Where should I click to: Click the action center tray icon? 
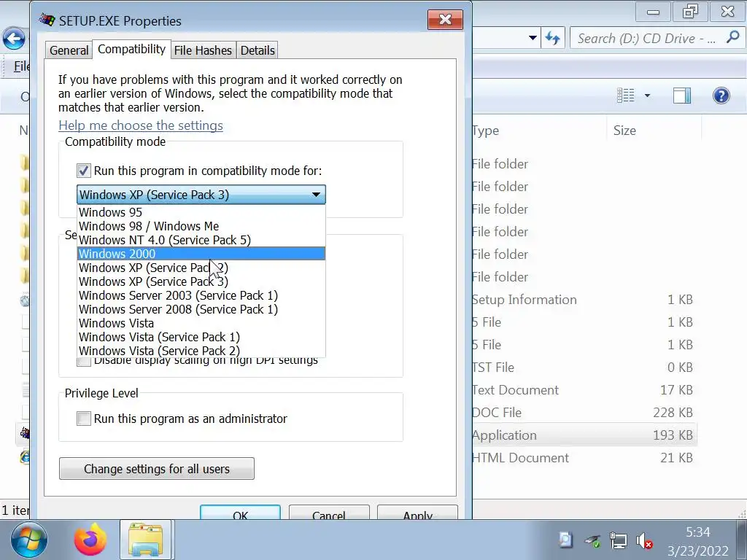pos(565,540)
